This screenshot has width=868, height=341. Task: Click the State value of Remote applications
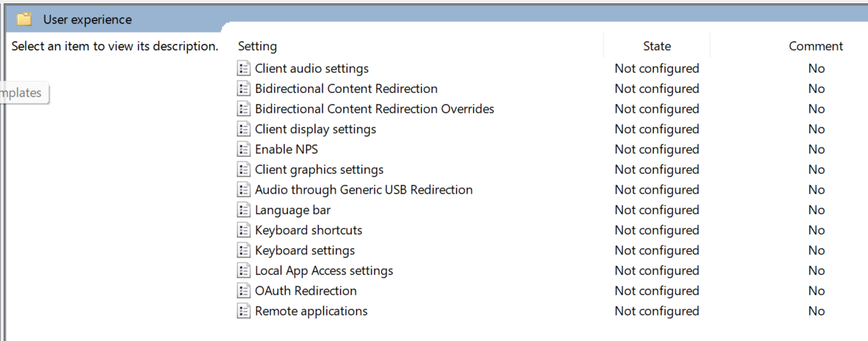pos(657,311)
